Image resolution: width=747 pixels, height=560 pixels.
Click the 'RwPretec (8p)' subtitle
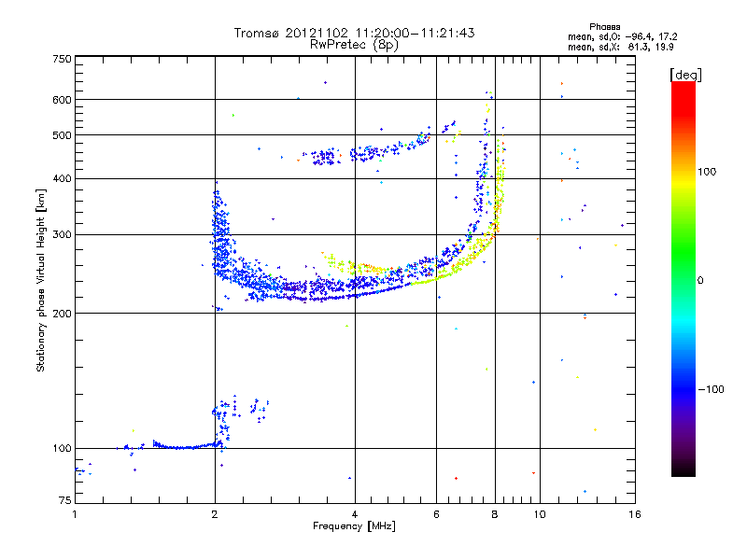point(354,45)
